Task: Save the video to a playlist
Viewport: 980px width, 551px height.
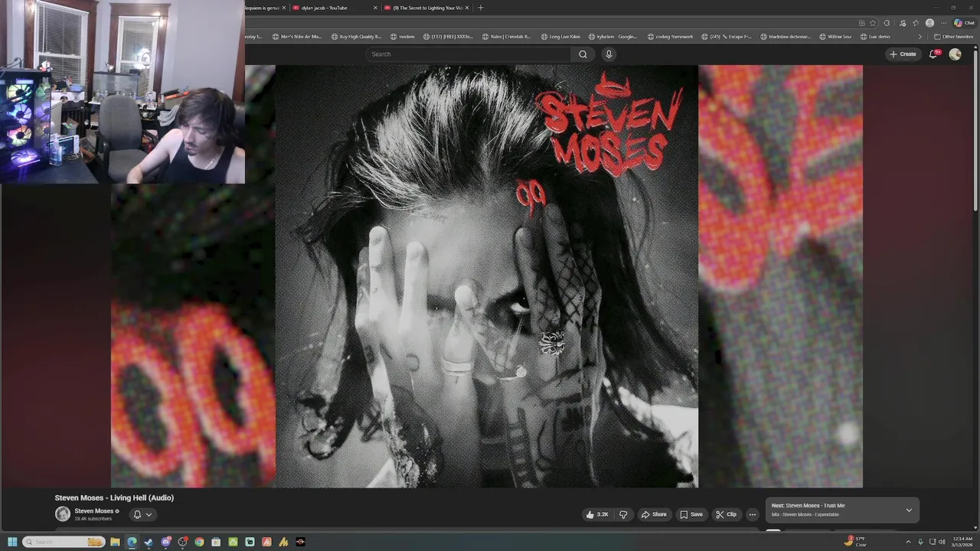Action: click(691, 514)
